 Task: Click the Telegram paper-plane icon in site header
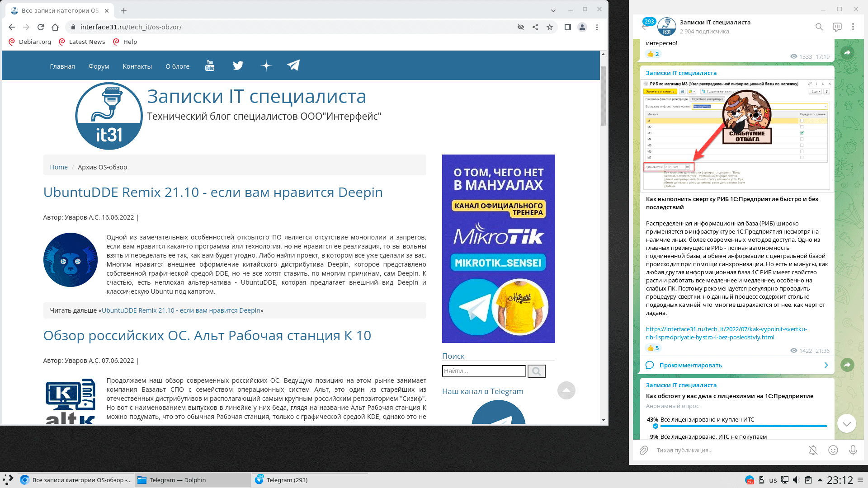(293, 66)
